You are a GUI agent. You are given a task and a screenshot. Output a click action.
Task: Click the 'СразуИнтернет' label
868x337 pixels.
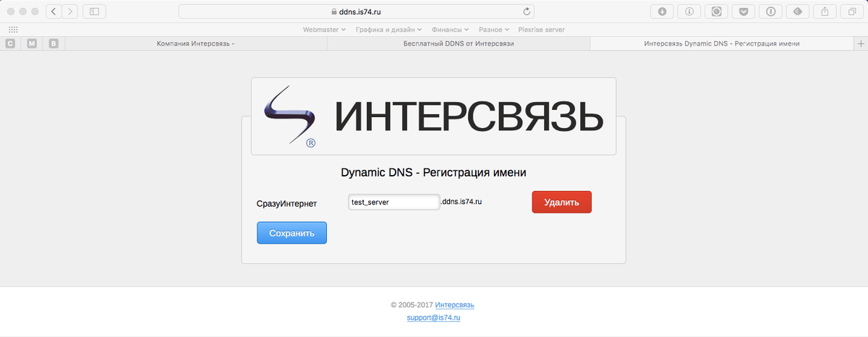click(286, 204)
